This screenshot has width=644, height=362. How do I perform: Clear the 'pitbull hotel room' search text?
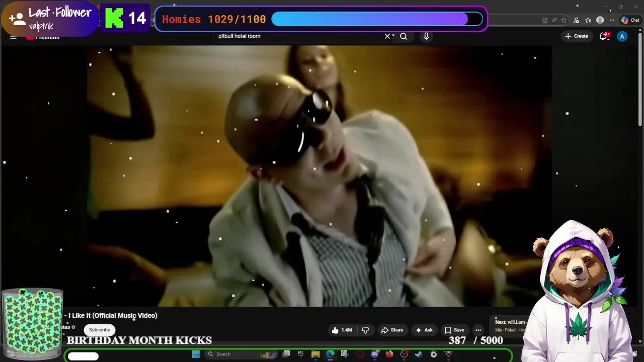[387, 36]
